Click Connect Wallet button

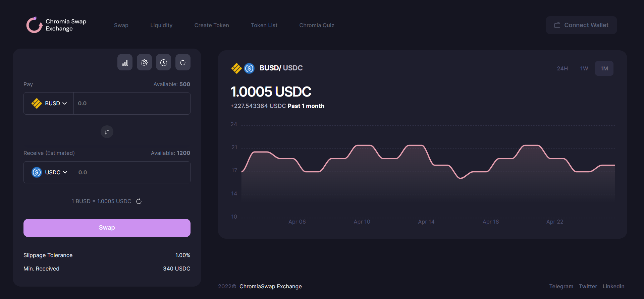(581, 25)
